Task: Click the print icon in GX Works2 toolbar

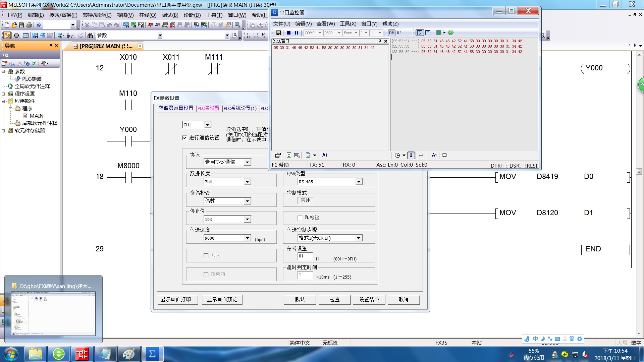Action: click(x=29, y=25)
